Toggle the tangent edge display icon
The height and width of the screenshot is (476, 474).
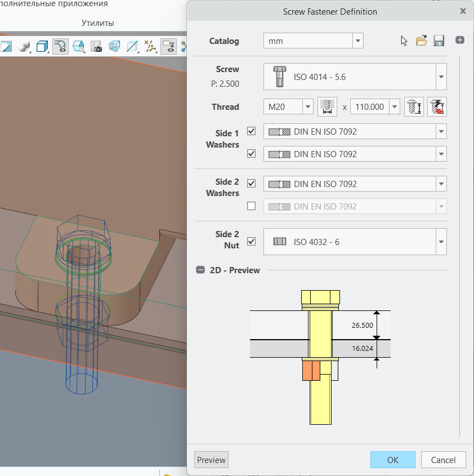pos(60,46)
